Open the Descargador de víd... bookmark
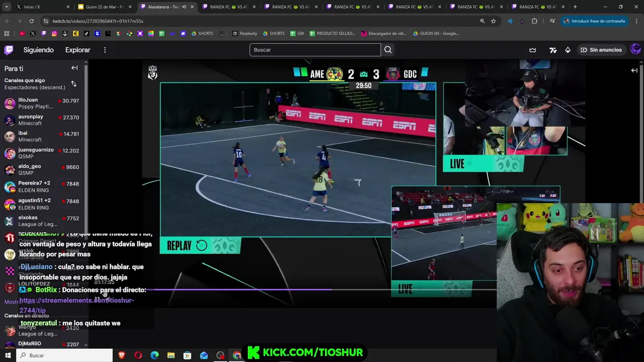Image resolution: width=644 pixels, height=362 pixels. pos(383,33)
